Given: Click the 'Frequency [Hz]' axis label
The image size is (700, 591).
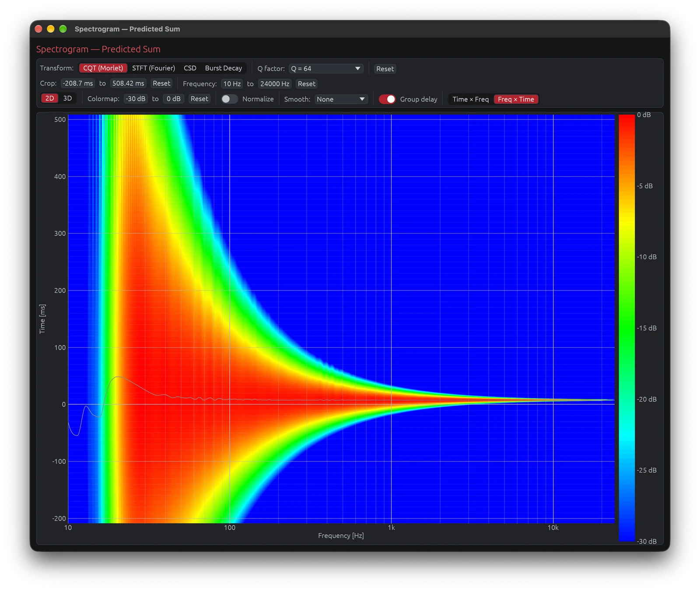Looking at the screenshot, I should tap(341, 535).
